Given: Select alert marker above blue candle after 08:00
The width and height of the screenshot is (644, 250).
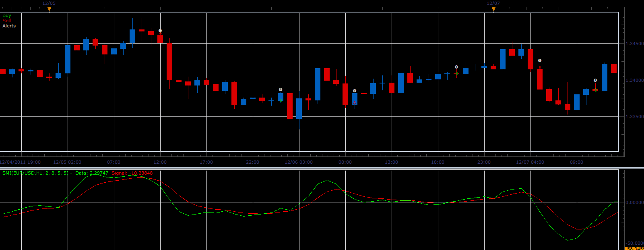Looking at the screenshot, I should [355, 91].
